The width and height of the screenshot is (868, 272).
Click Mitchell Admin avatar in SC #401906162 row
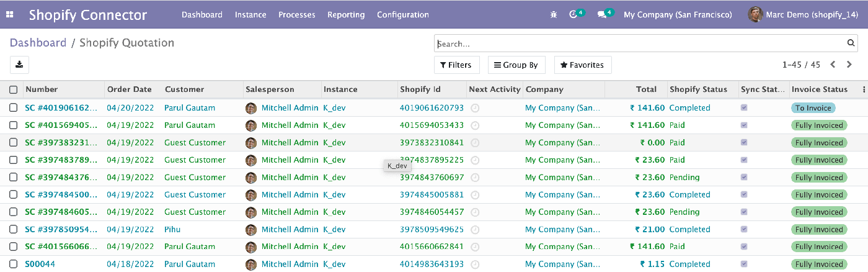251,108
